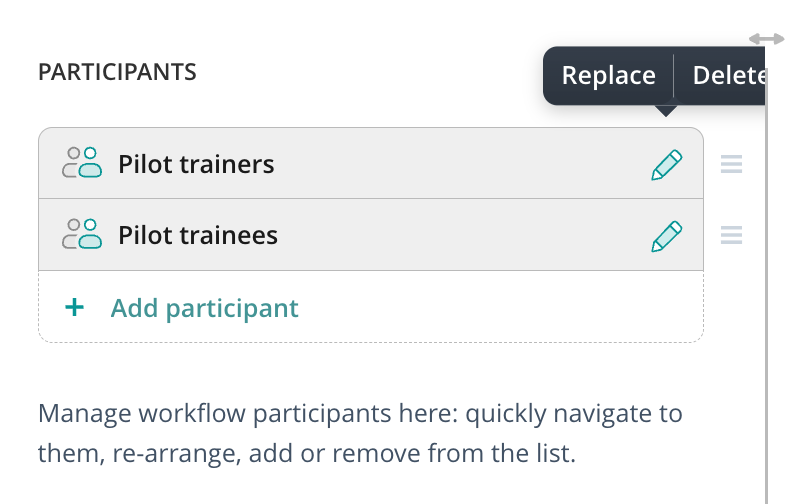Click the Add participant link
792x504 pixels.
(204, 307)
